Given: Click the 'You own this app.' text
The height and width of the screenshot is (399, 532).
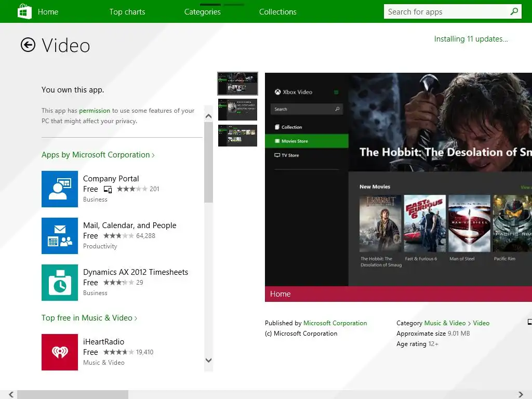Looking at the screenshot, I should click(73, 90).
